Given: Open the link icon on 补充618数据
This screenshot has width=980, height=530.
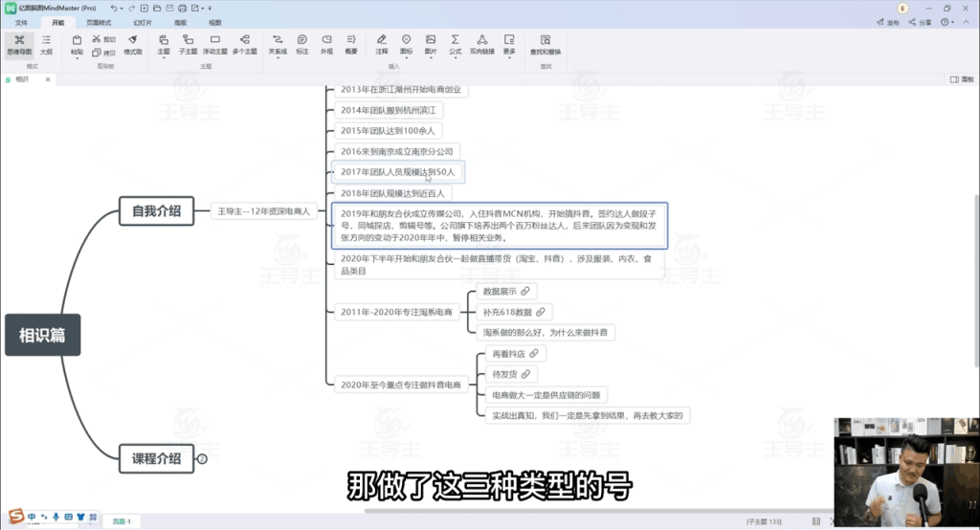Looking at the screenshot, I should (541, 312).
